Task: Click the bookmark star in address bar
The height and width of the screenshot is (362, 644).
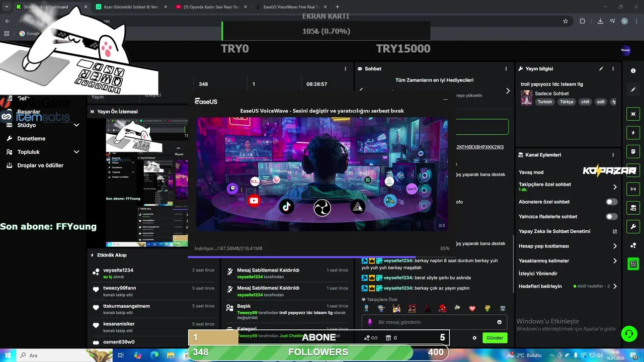Action: coord(566,21)
